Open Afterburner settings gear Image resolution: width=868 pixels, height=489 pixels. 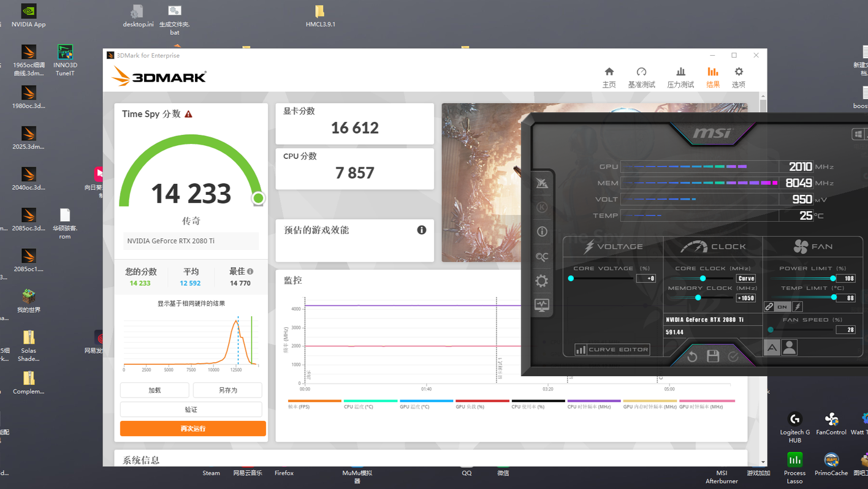coord(542,281)
